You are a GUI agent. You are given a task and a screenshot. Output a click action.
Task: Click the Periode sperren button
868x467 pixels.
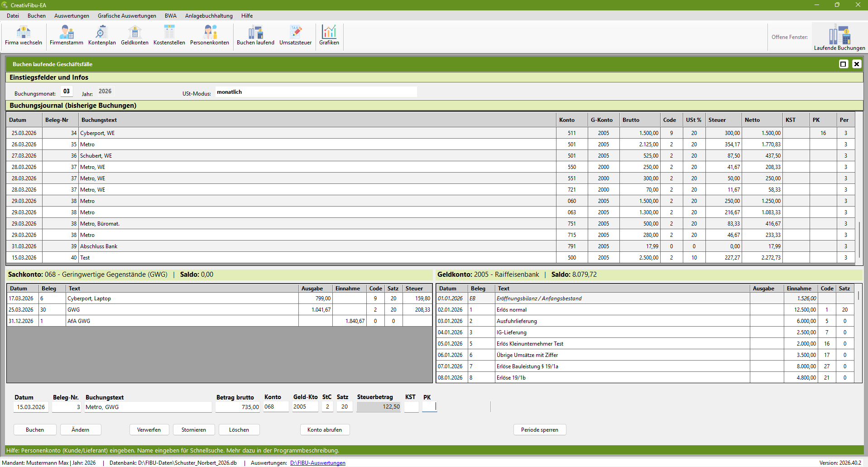(540, 429)
